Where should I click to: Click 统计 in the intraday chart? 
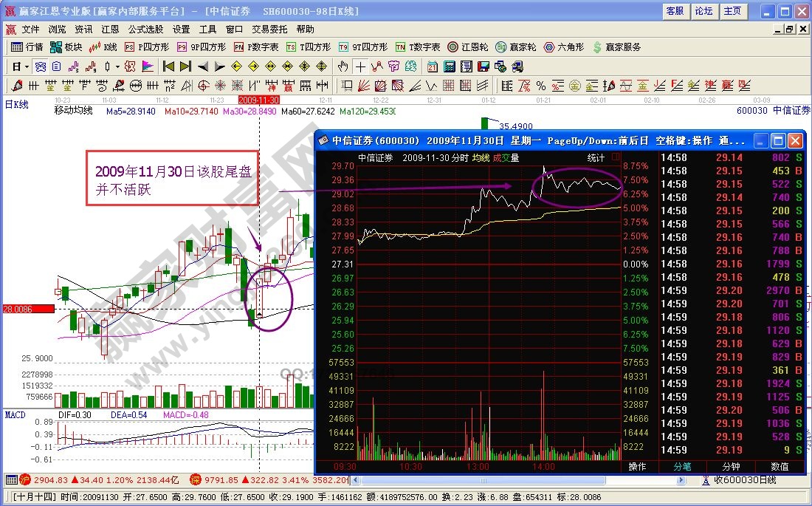pyautogui.click(x=596, y=157)
